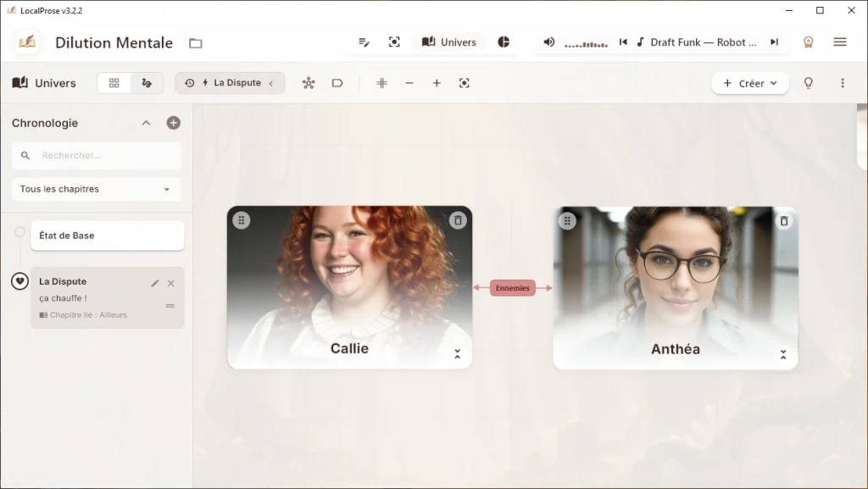Delete La Dispute event with X
868x489 pixels.
171,283
